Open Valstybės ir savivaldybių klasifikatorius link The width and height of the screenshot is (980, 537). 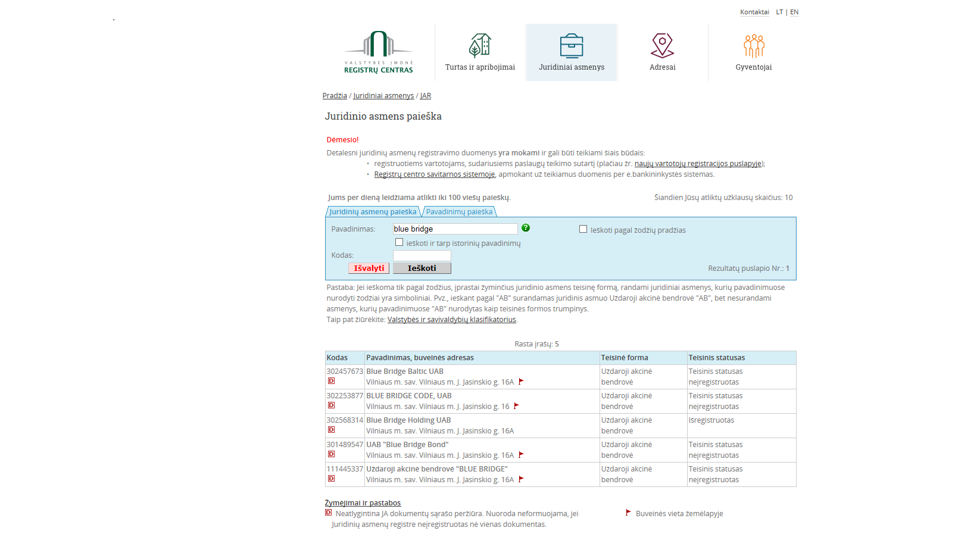pos(451,320)
